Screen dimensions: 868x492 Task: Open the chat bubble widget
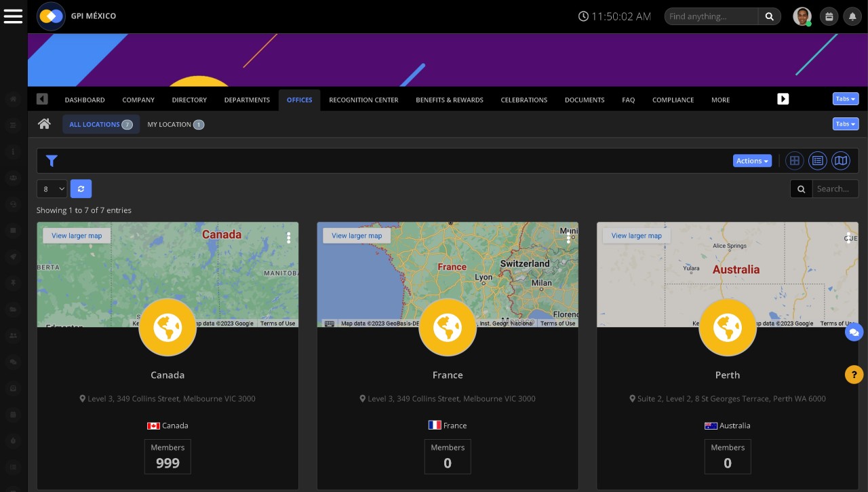click(854, 333)
